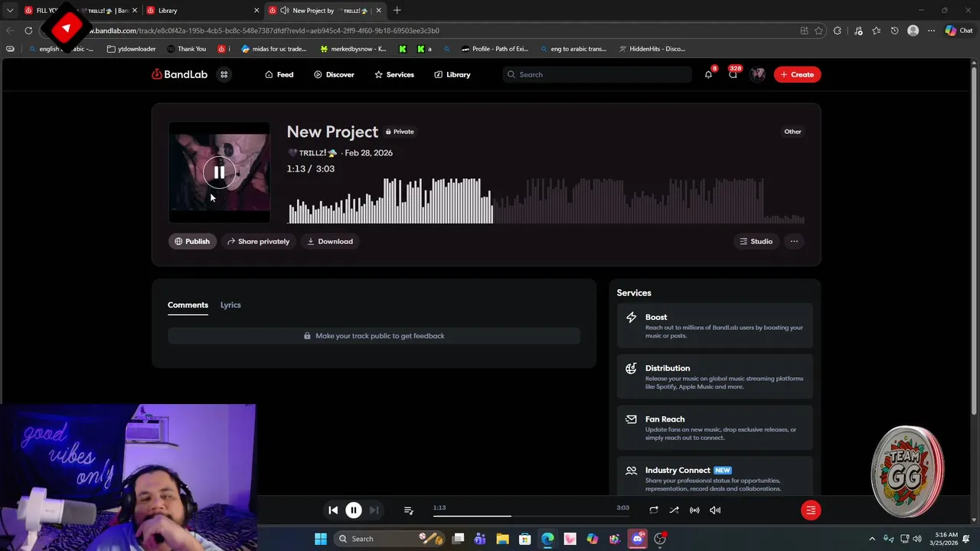The width and height of the screenshot is (980, 551).
Task: Download the track
Action: click(x=330, y=241)
